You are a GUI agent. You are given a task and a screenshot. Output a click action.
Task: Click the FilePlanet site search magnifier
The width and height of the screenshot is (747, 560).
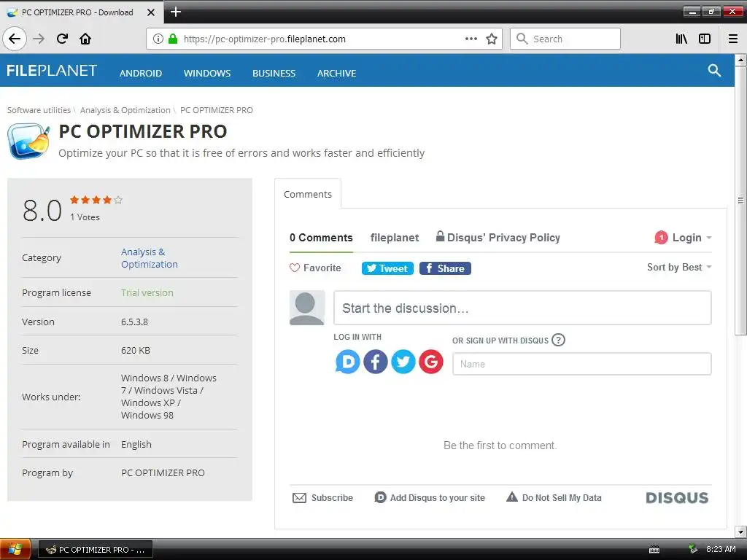click(714, 71)
